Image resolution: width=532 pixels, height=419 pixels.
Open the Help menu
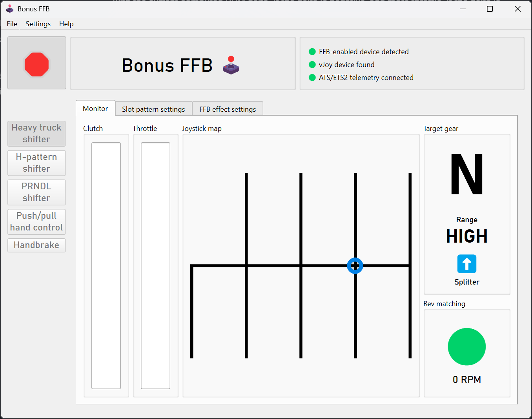tap(66, 24)
